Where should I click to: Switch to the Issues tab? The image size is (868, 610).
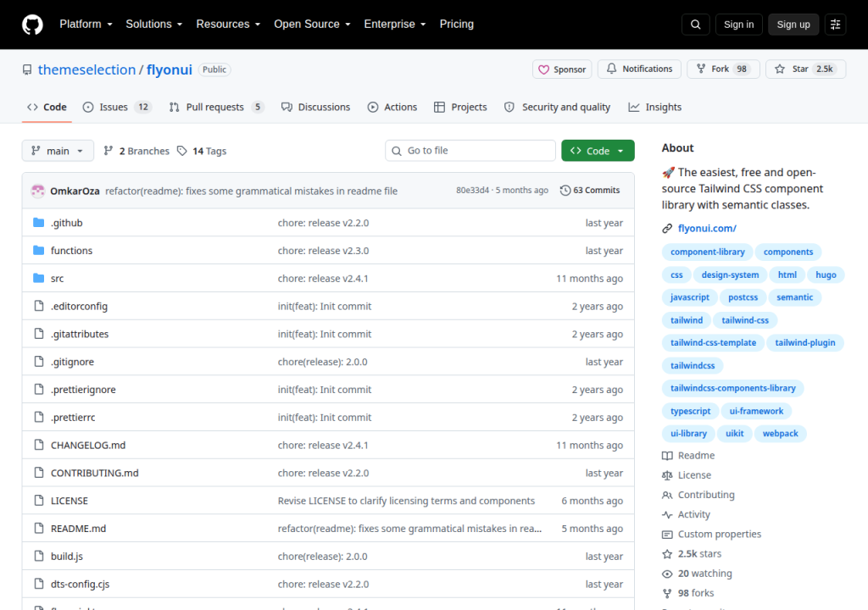pos(117,108)
